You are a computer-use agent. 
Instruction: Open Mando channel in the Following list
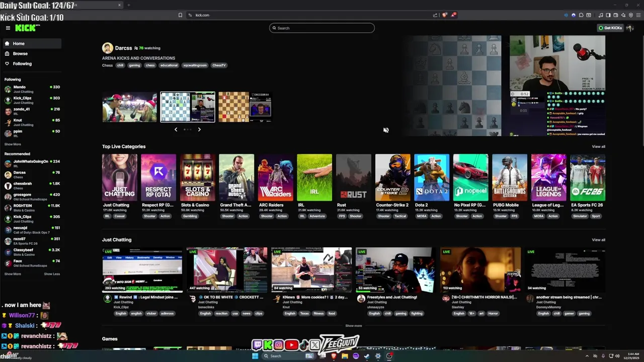pyautogui.click(x=32, y=89)
